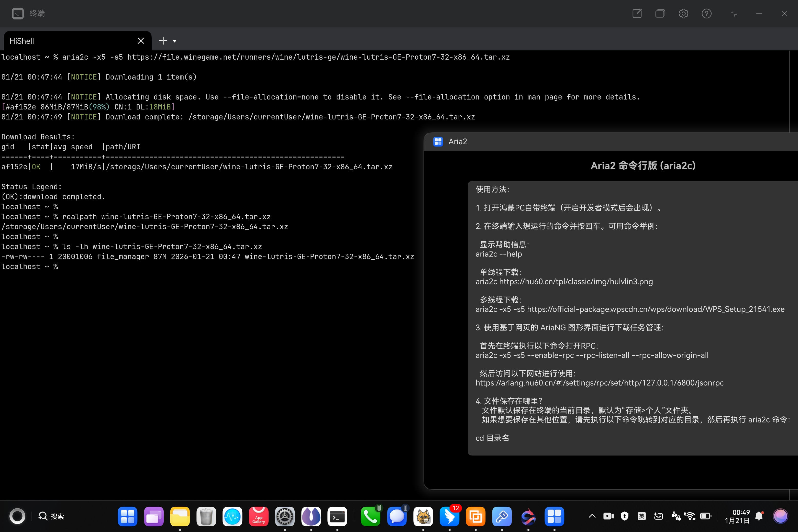
Task: Click the 'ls -lh' command line in terminal
Action: [132, 246]
